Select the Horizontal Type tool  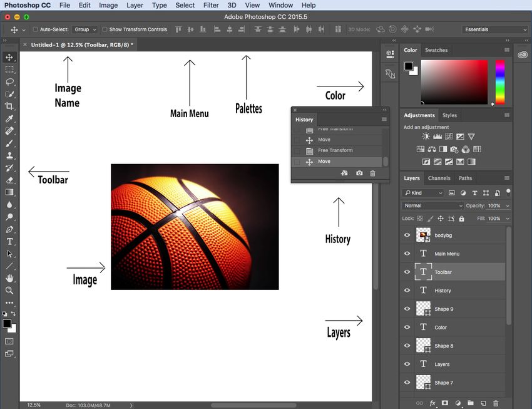pyautogui.click(x=9, y=241)
